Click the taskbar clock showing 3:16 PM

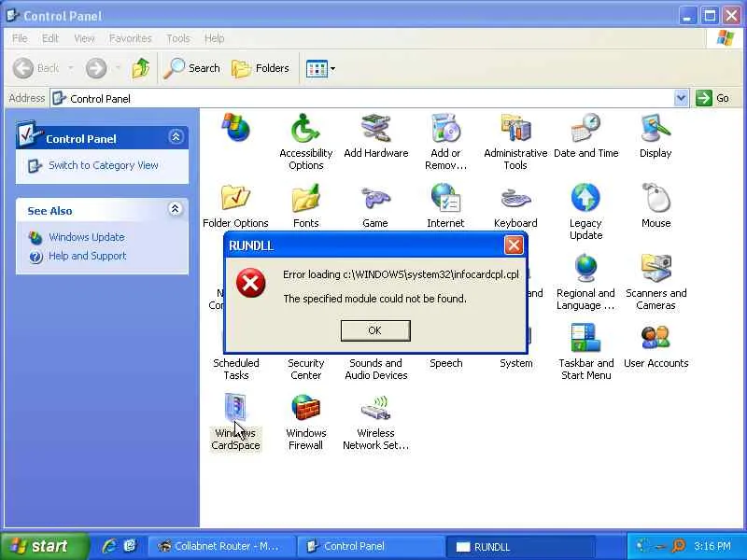tap(712, 546)
